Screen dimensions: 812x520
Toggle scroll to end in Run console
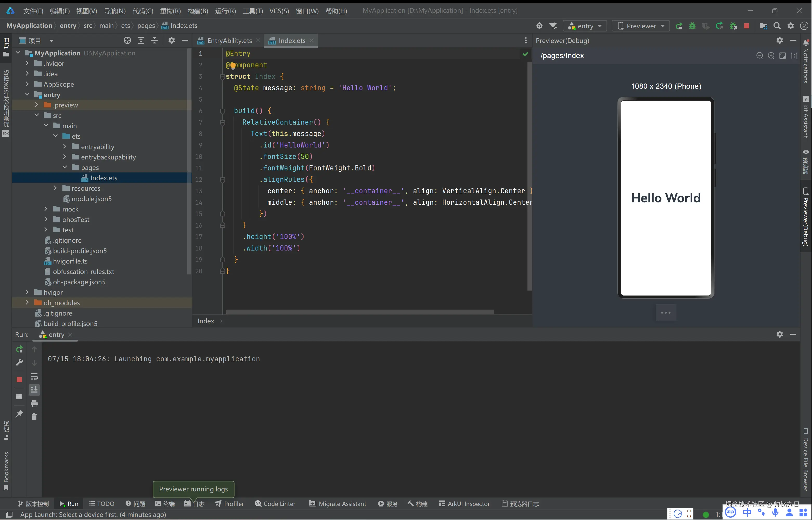tap(34, 390)
